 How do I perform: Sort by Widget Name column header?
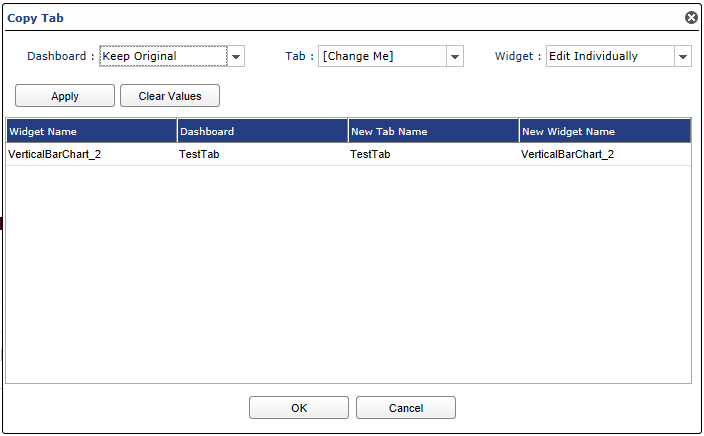[x=92, y=131]
